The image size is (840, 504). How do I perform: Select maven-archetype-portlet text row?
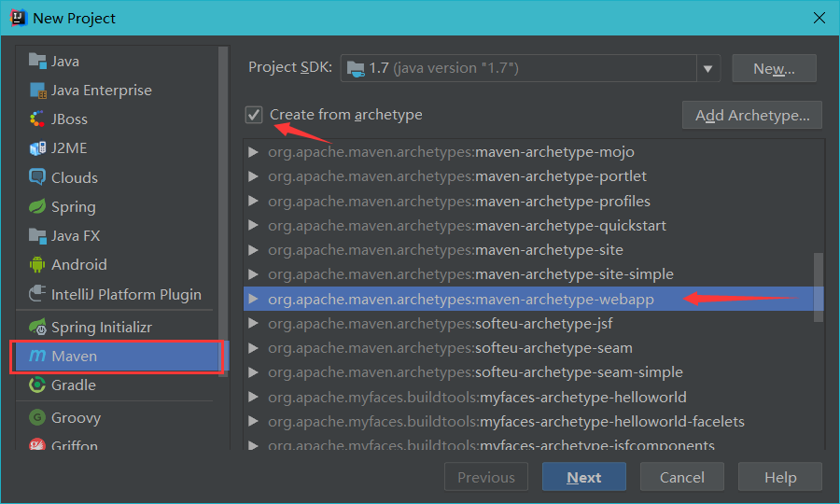(457, 176)
